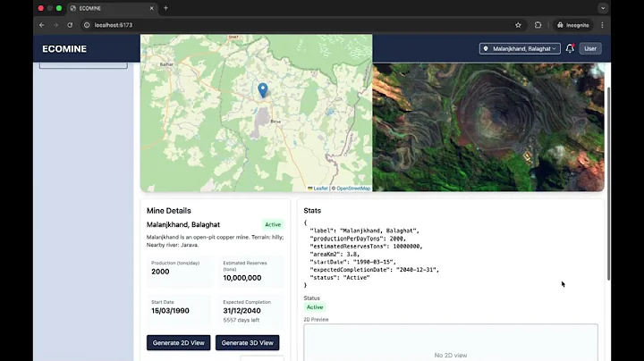The height and width of the screenshot is (361, 644).
Task: Open the Malanjkhand, Balaghat location dropdown
Action: click(520, 48)
